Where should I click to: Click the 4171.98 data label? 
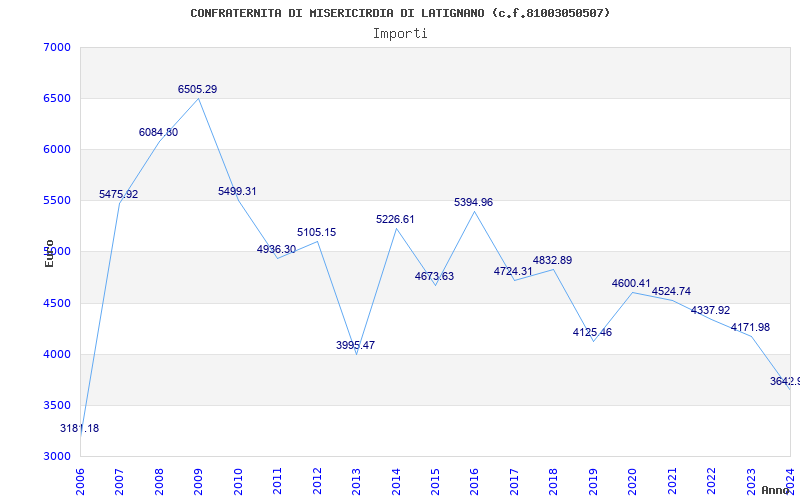[751, 328]
